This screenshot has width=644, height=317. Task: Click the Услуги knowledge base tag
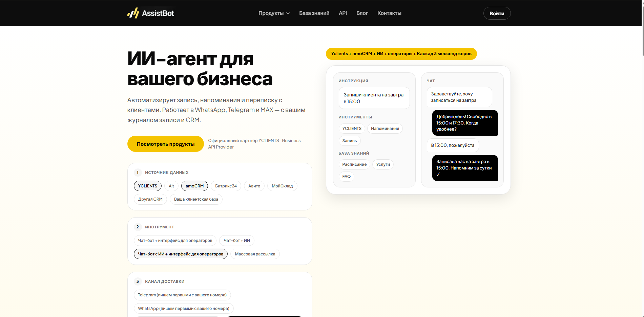point(383,164)
